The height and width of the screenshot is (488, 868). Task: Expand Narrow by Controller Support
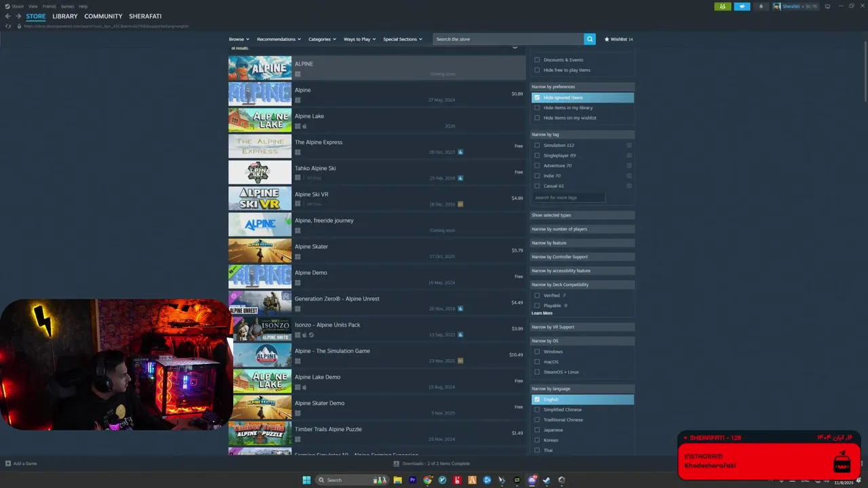click(583, 257)
